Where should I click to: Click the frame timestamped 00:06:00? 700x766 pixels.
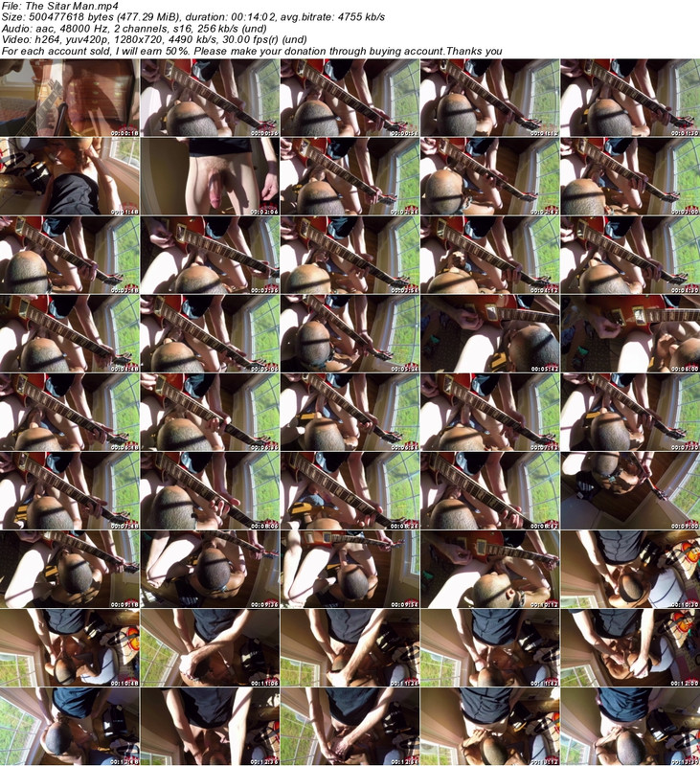tap(629, 333)
